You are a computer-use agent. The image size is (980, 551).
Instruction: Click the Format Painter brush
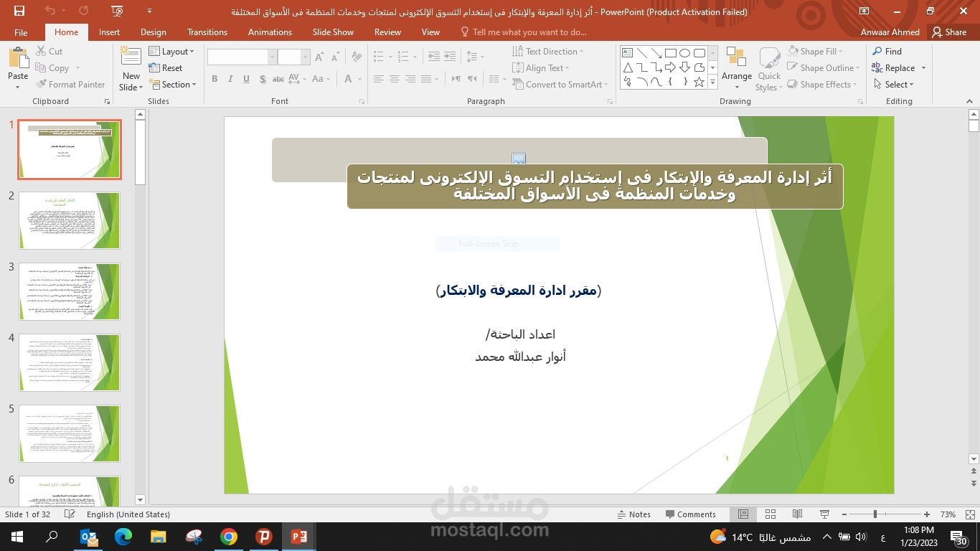click(42, 85)
